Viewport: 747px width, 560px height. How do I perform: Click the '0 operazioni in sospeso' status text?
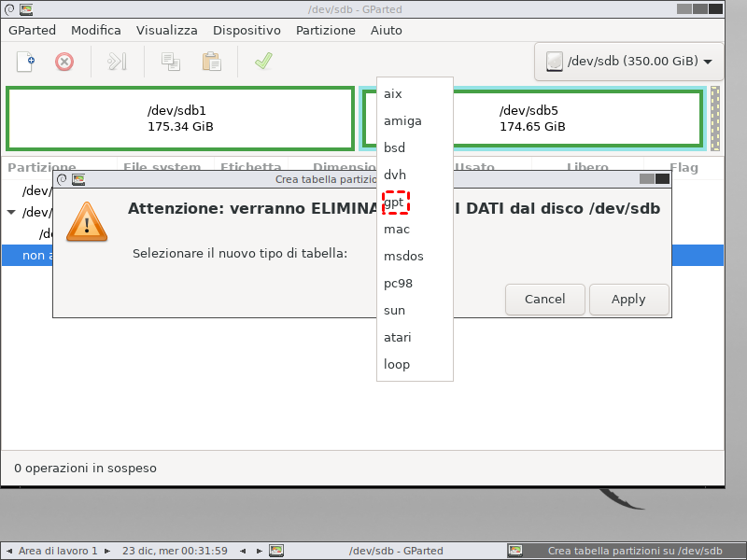[x=85, y=469]
